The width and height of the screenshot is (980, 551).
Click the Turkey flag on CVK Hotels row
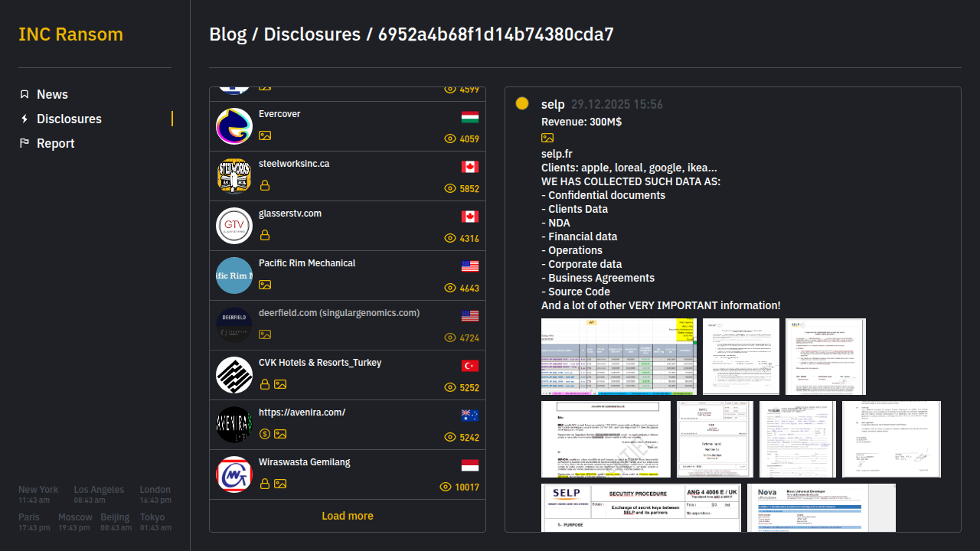[x=470, y=366]
